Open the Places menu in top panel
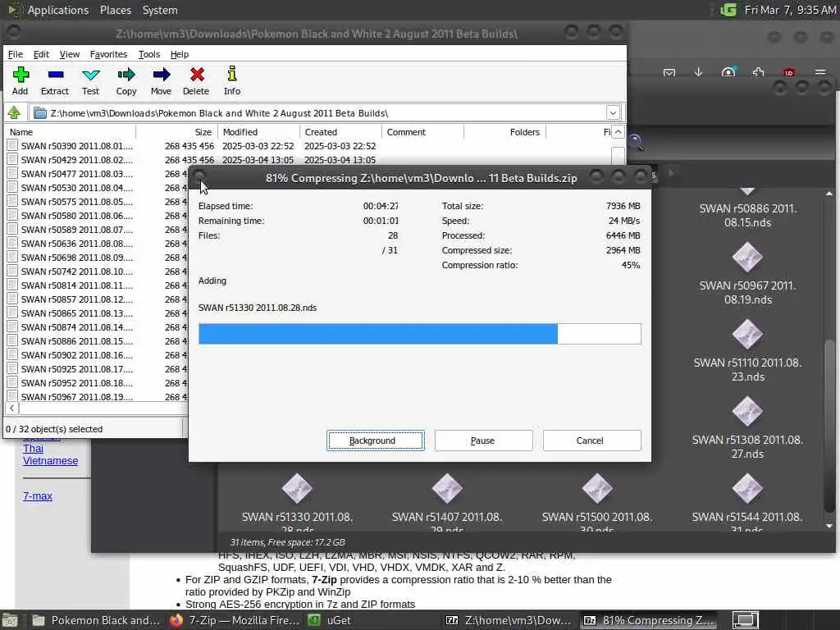This screenshot has width=840, height=630. coord(116,10)
